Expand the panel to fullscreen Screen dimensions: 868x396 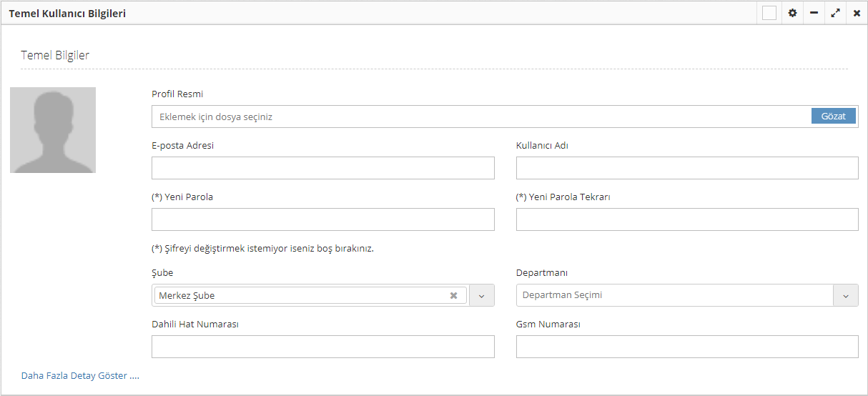pyautogui.click(x=835, y=13)
